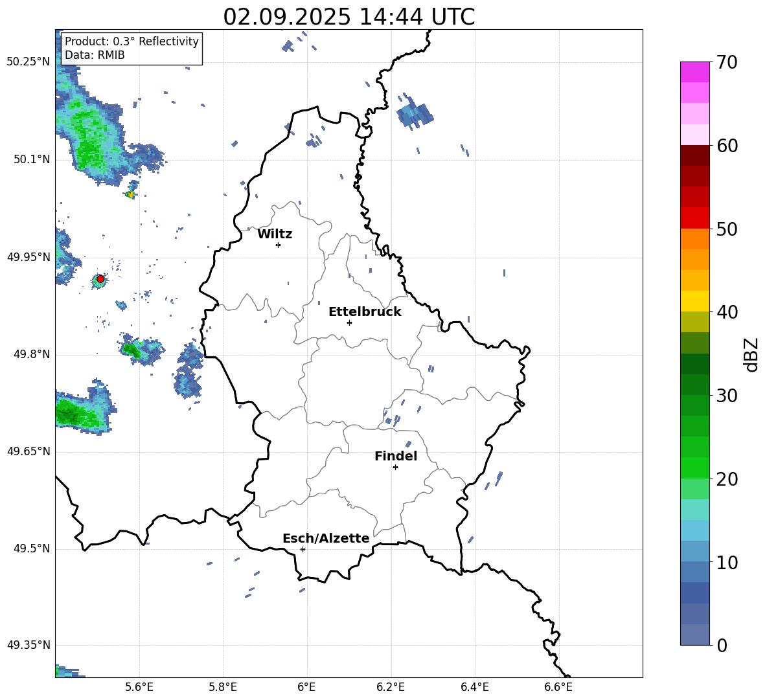Click the cross marker below Esch/Alzette
The height and width of the screenshot is (700, 767).
[303, 549]
